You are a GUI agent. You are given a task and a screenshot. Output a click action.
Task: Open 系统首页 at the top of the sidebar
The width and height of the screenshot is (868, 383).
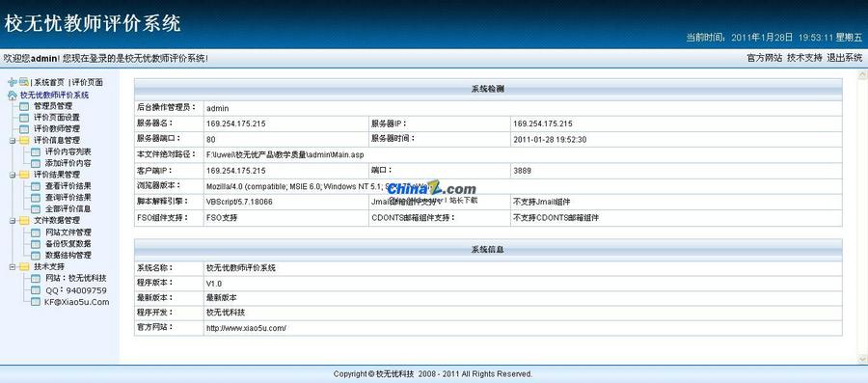49,82
